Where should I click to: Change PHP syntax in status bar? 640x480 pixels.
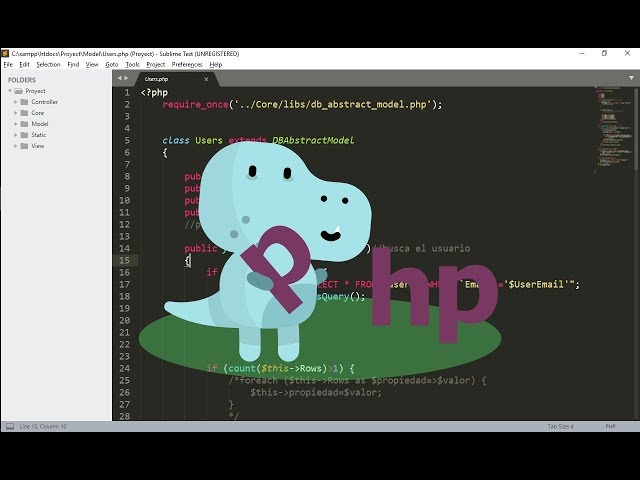click(610, 426)
